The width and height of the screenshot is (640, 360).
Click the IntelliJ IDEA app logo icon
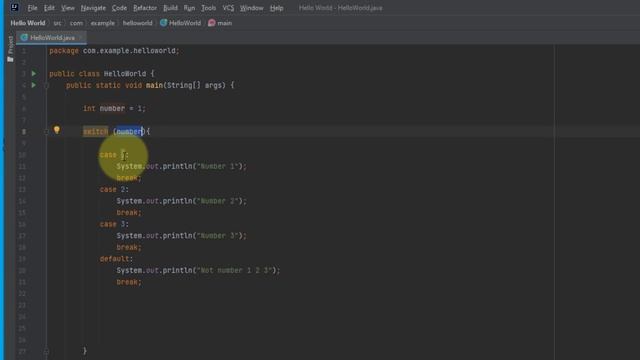point(15,7)
